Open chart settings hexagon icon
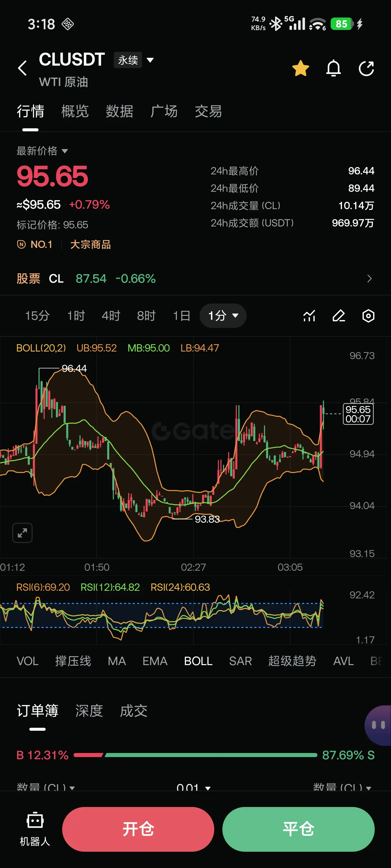The image size is (391, 868). 368,316
